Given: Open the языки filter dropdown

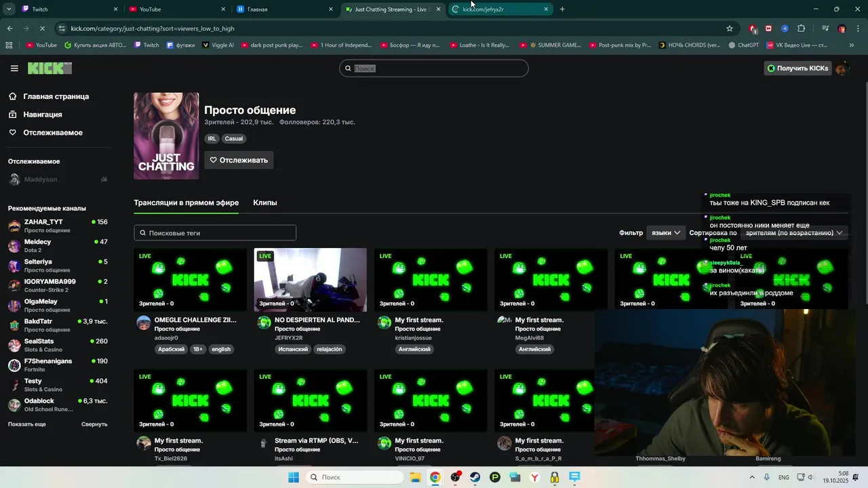Looking at the screenshot, I should tap(666, 232).
